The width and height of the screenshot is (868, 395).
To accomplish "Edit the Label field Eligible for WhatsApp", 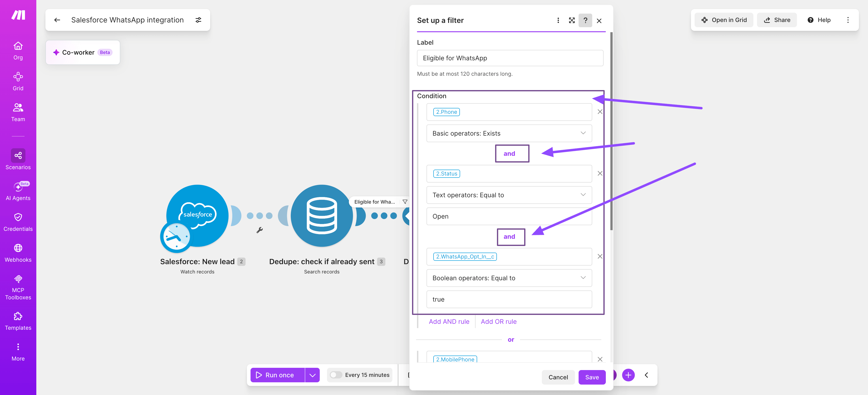I will pyautogui.click(x=510, y=58).
